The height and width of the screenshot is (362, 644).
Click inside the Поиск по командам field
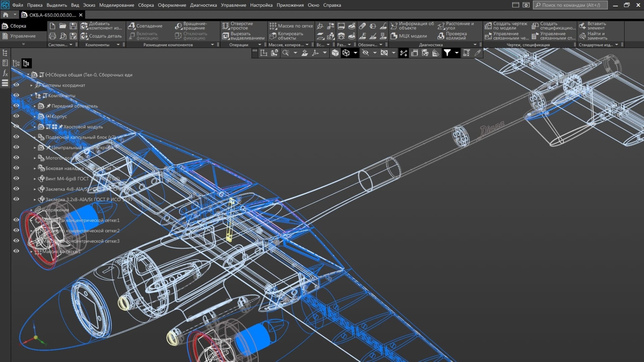tap(570, 5)
